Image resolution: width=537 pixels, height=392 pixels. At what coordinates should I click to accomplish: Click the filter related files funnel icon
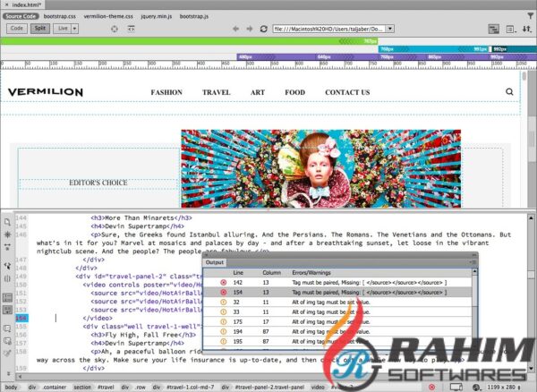[530, 16]
